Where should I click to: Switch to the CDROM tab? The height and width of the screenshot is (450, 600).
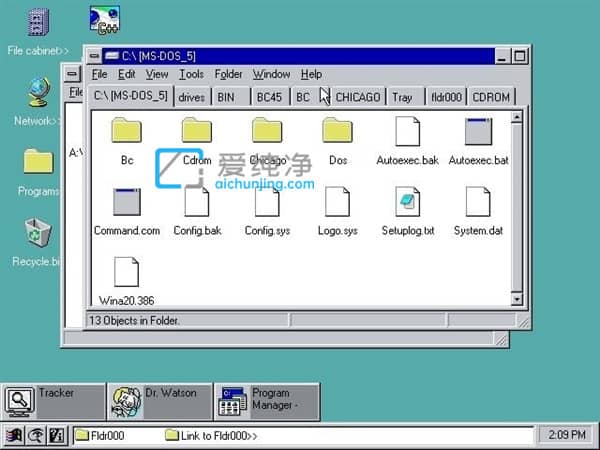pos(491,97)
